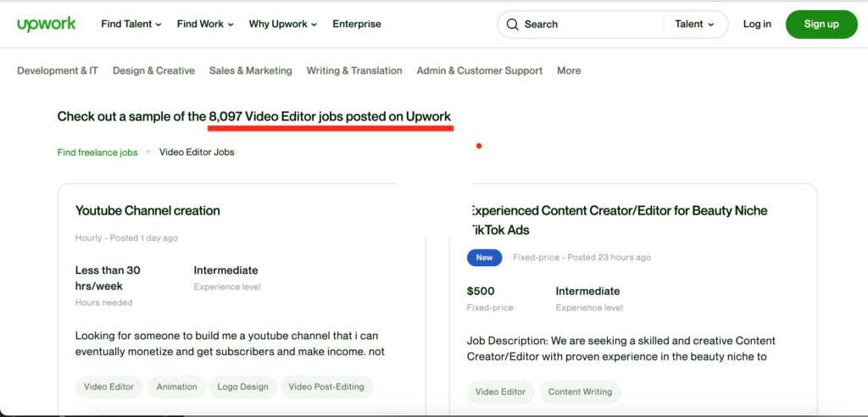
Task: Click the green Sign up button
Action: tap(821, 24)
